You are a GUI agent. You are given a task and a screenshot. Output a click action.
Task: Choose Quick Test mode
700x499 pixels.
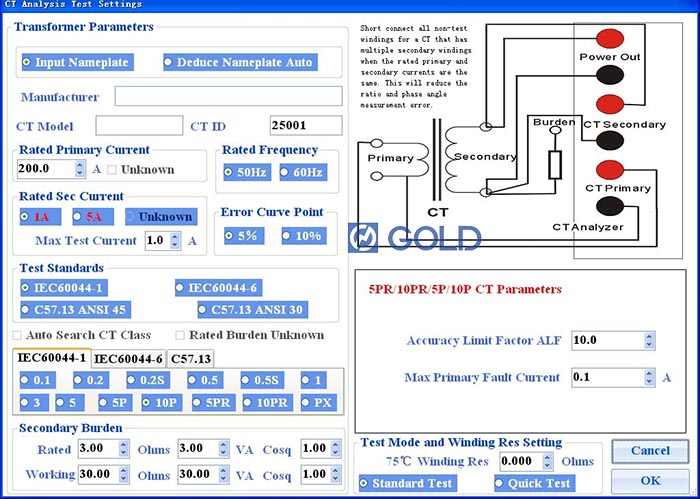pyautogui.click(x=536, y=483)
